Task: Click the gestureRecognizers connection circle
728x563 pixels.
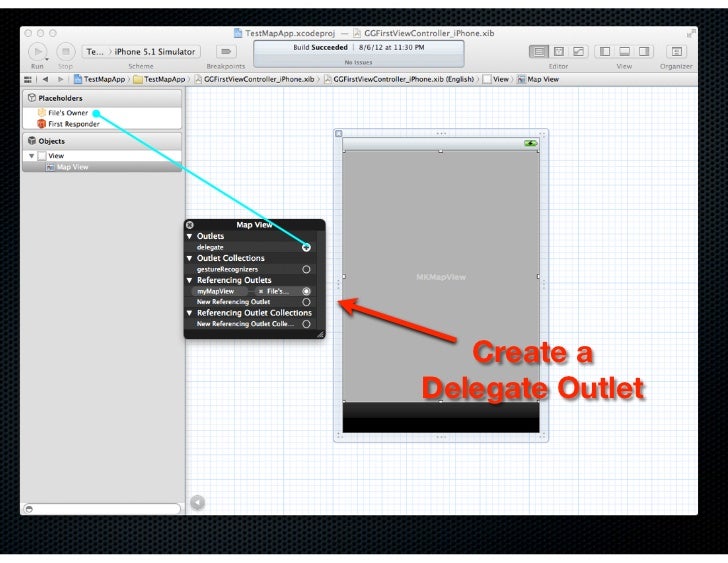Action: [x=306, y=269]
